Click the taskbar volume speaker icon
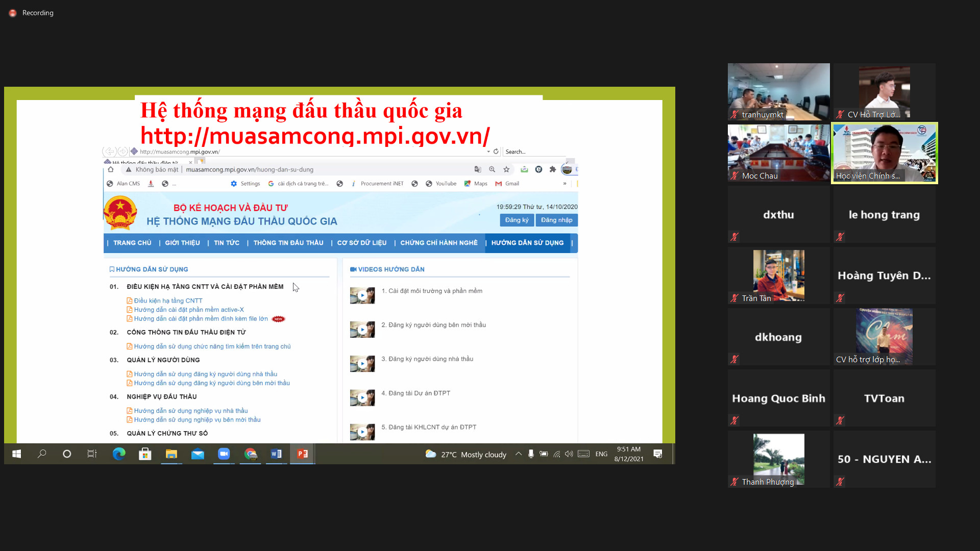The width and height of the screenshot is (980, 551). [569, 454]
